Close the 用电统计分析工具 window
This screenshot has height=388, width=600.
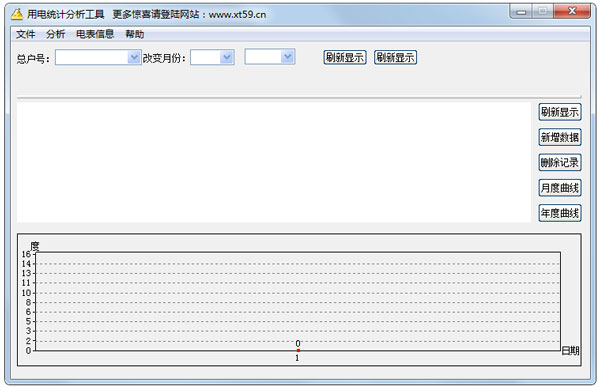pos(572,11)
